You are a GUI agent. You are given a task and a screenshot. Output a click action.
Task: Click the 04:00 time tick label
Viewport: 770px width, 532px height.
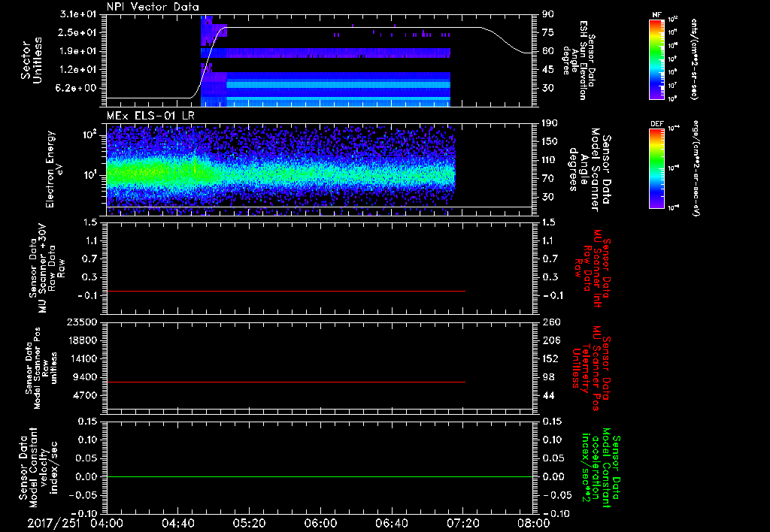tap(107, 523)
